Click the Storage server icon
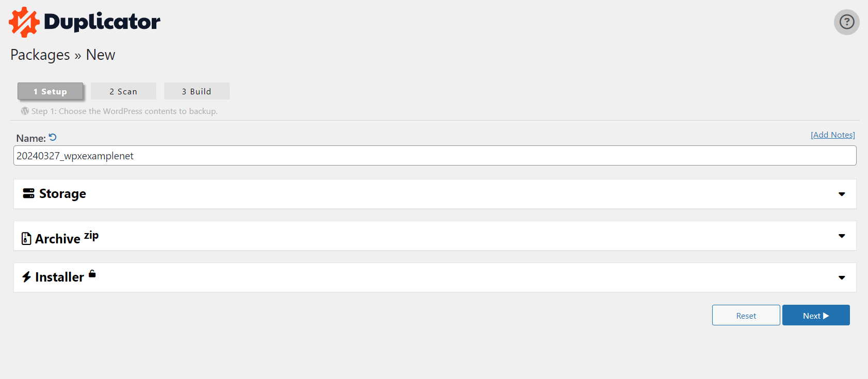Screen dimensions: 868x379 point(28,193)
